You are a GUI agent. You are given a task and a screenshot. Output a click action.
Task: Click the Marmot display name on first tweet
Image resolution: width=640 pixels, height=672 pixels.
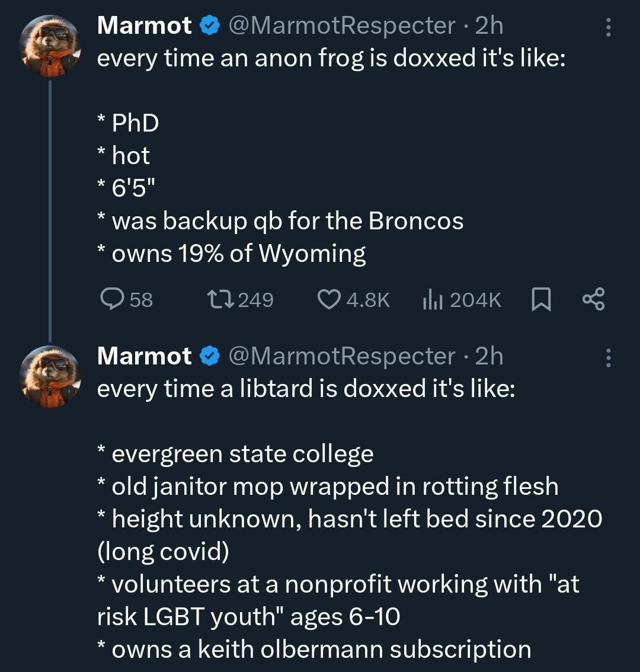click(144, 26)
